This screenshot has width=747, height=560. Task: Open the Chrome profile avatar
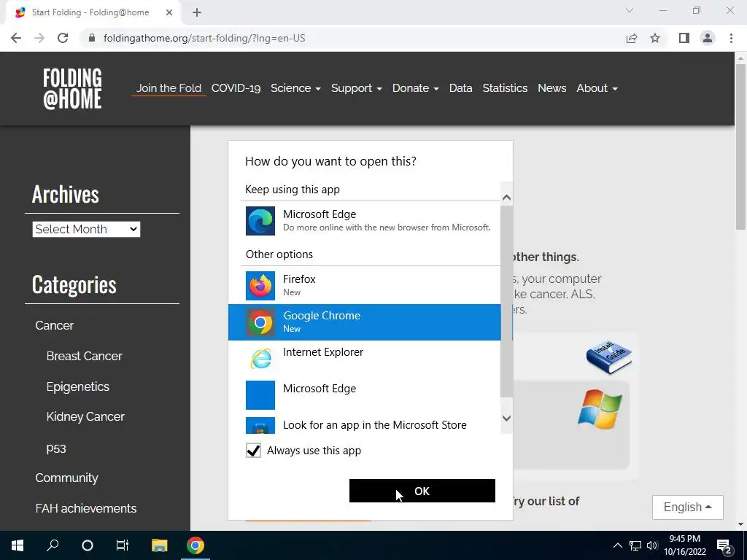[x=708, y=38]
